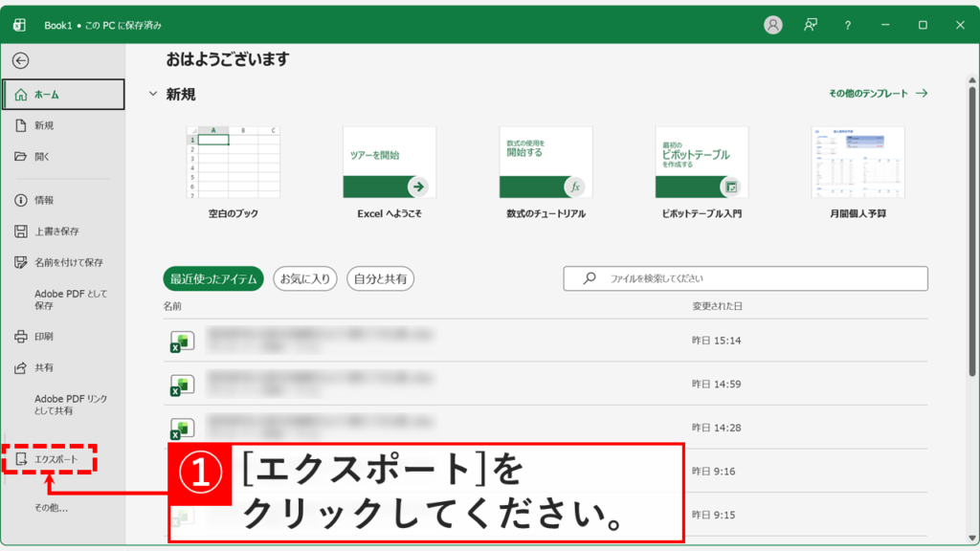Open その他のテンプレート link
The height and width of the screenshot is (551, 980).
(x=879, y=94)
